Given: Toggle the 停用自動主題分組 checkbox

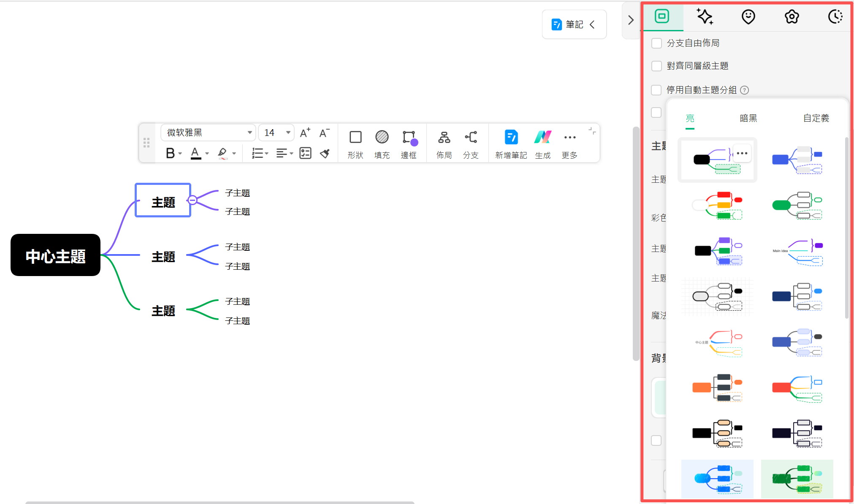Looking at the screenshot, I should pos(656,90).
